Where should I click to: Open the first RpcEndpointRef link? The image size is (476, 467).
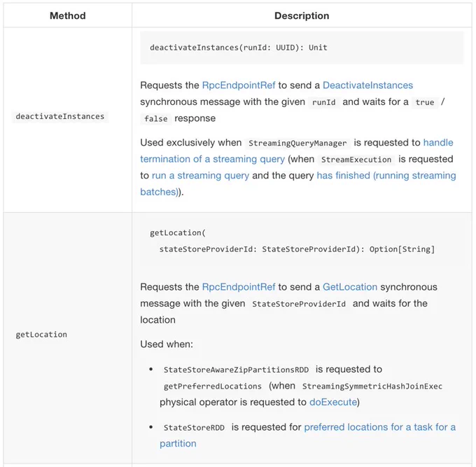pyautogui.click(x=239, y=85)
